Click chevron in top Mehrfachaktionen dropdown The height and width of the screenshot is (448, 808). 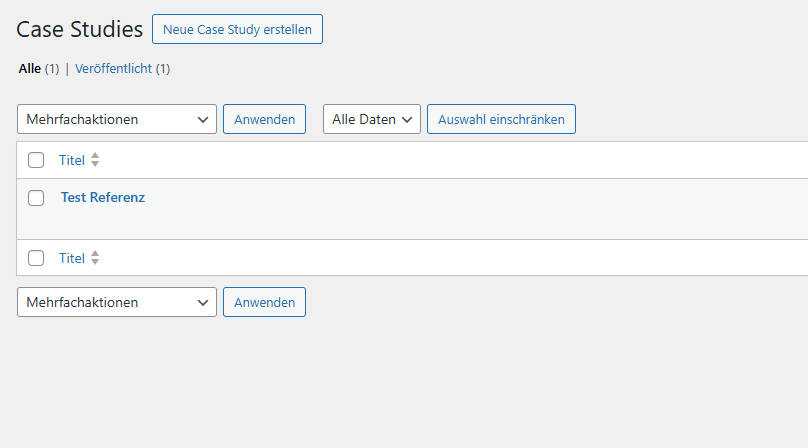tap(203, 120)
